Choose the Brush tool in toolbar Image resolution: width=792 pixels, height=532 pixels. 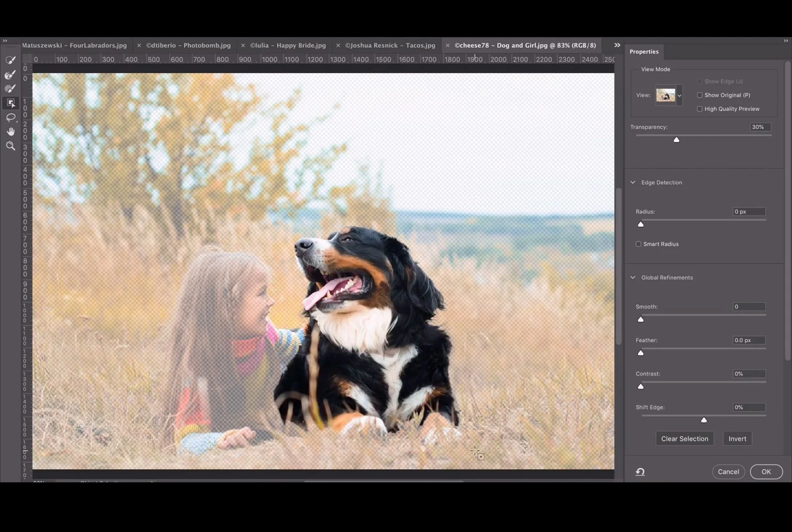(x=10, y=89)
